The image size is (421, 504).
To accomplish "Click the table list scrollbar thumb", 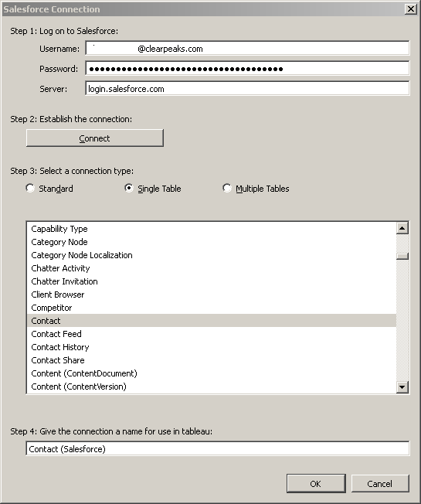I will (x=402, y=256).
